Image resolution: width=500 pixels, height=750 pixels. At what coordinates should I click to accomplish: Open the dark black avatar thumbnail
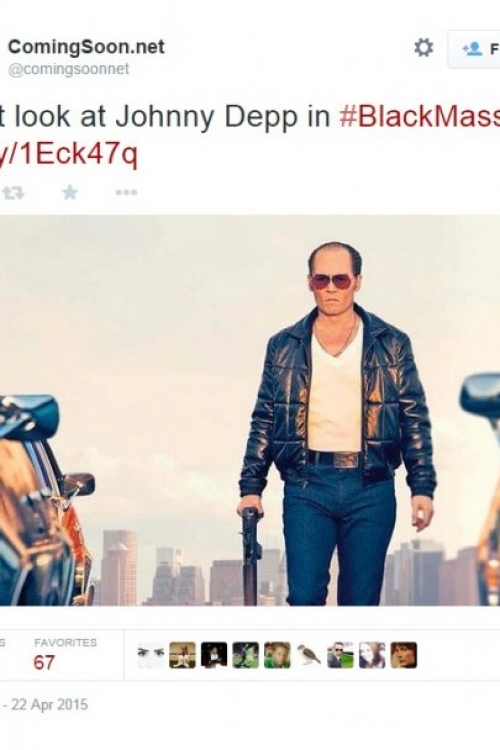click(214, 655)
